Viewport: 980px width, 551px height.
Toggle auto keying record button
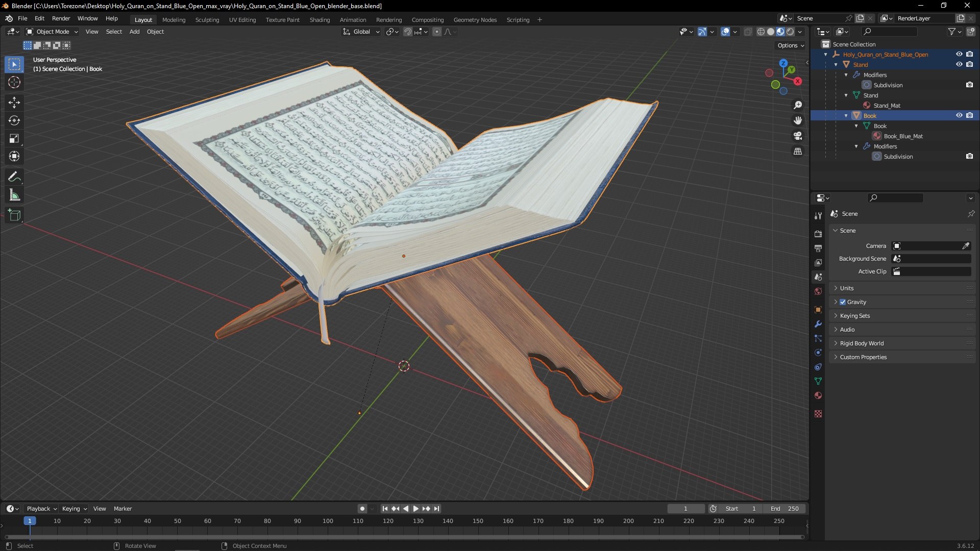click(x=362, y=509)
